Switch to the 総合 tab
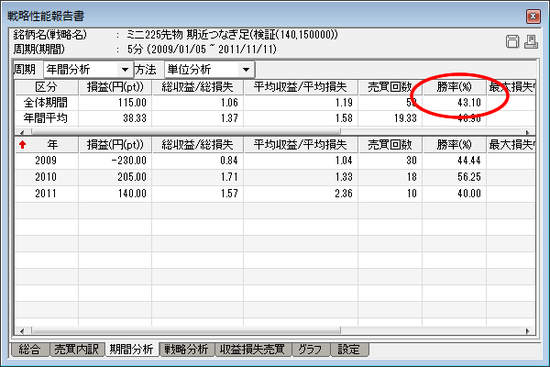The image size is (550, 367). click(x=30, y=349)
